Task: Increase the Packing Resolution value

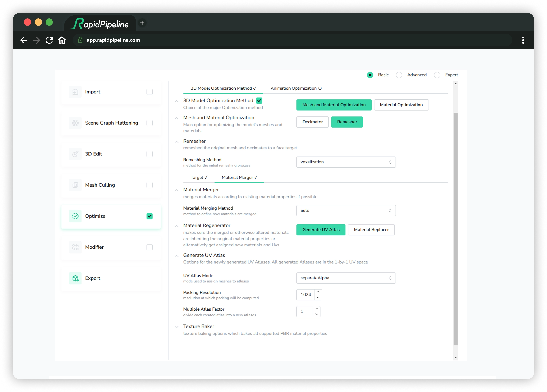Action: [x=318, y=292]
